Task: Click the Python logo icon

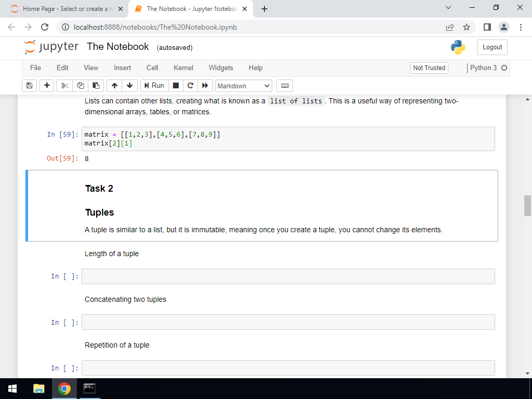Action: click(458, 47)
